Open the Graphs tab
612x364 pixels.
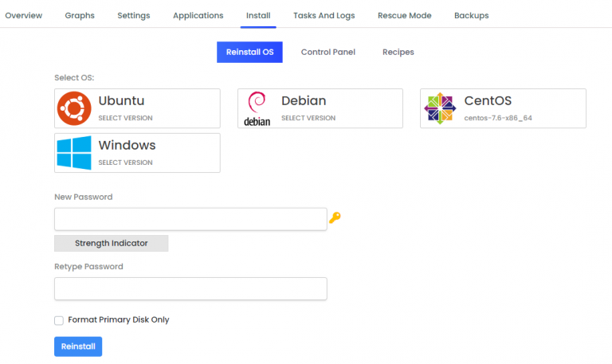(x=80, y=16)
